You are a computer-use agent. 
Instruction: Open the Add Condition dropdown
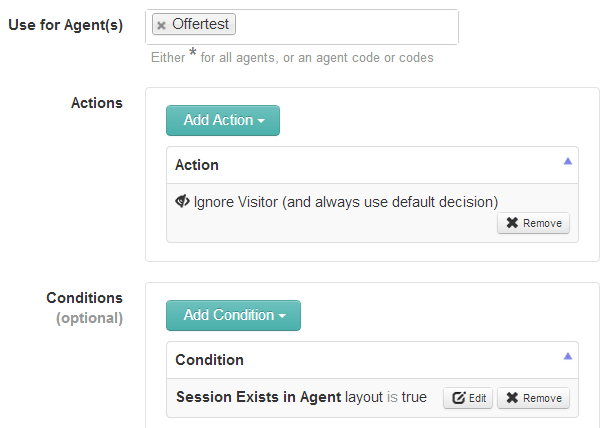[233, 315]
